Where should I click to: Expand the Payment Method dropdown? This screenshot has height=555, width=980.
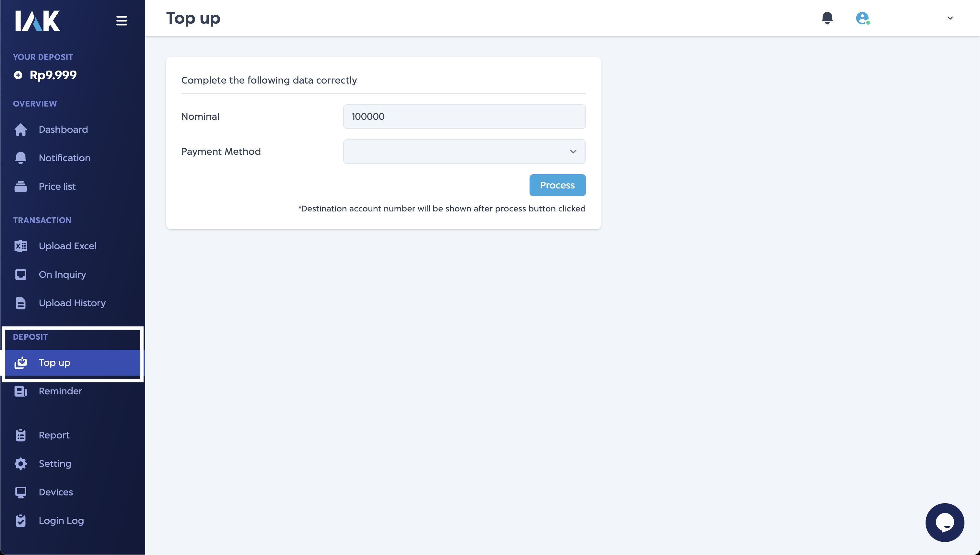[464, 151]
